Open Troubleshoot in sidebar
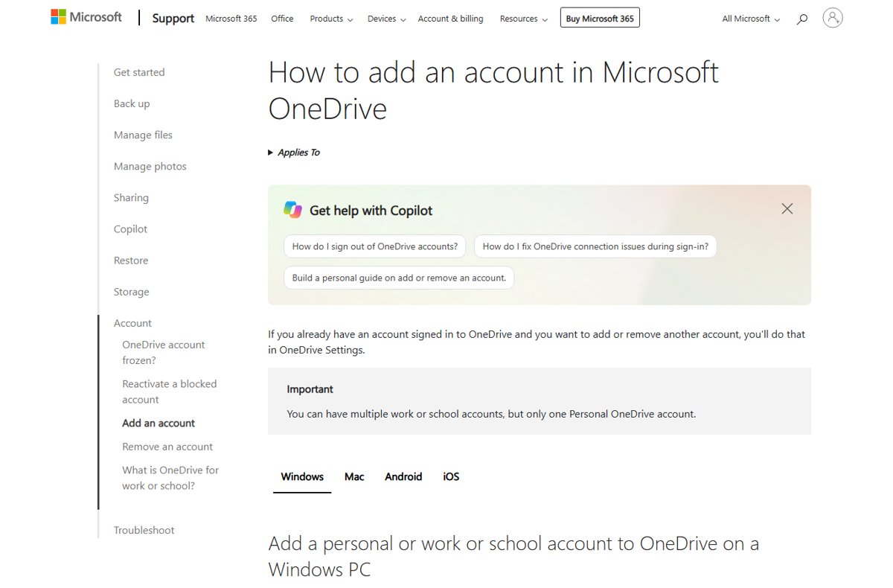 coord(144,530)
